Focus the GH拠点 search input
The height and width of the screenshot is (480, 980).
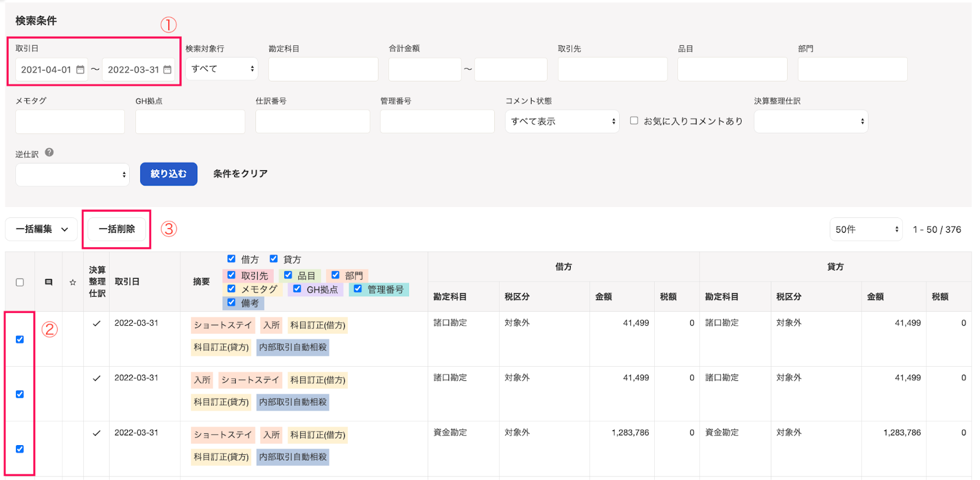[190, 121]
